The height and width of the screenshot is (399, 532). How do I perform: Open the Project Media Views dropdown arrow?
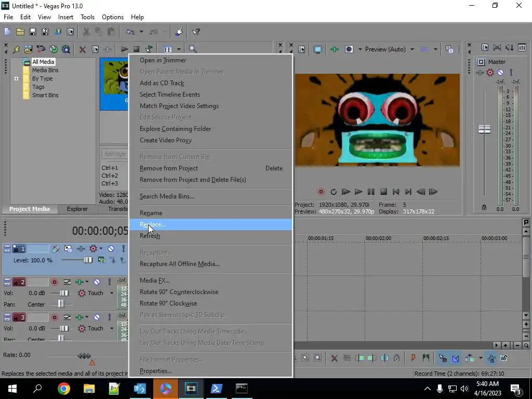click(179, 49)
